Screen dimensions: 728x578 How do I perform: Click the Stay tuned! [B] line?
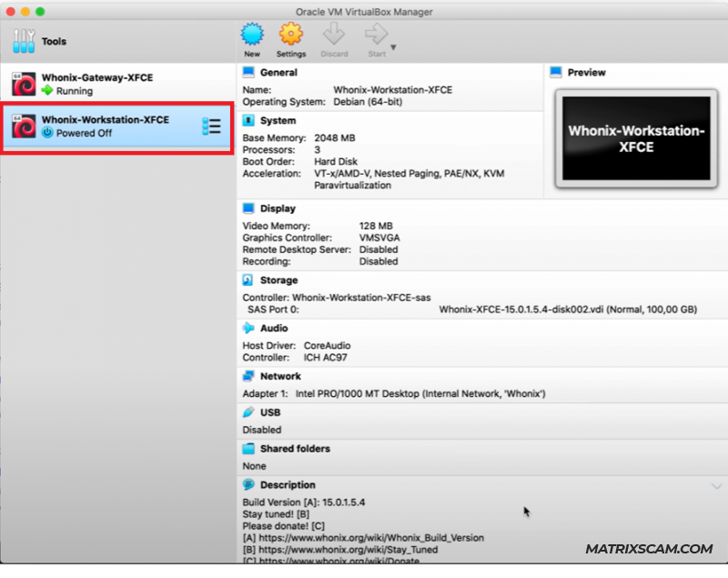[276, 514]
